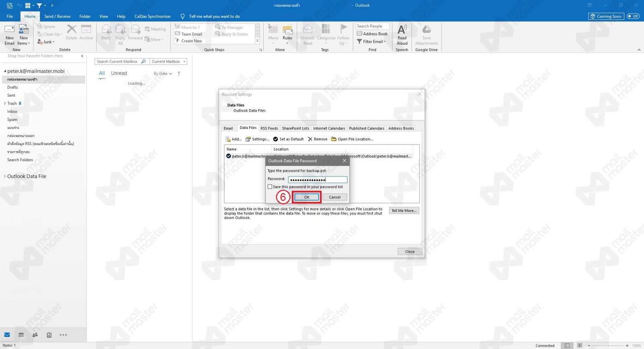Switch to the Send / Receive tab
The width and height of the screenshot is (644, 349).
57,17
